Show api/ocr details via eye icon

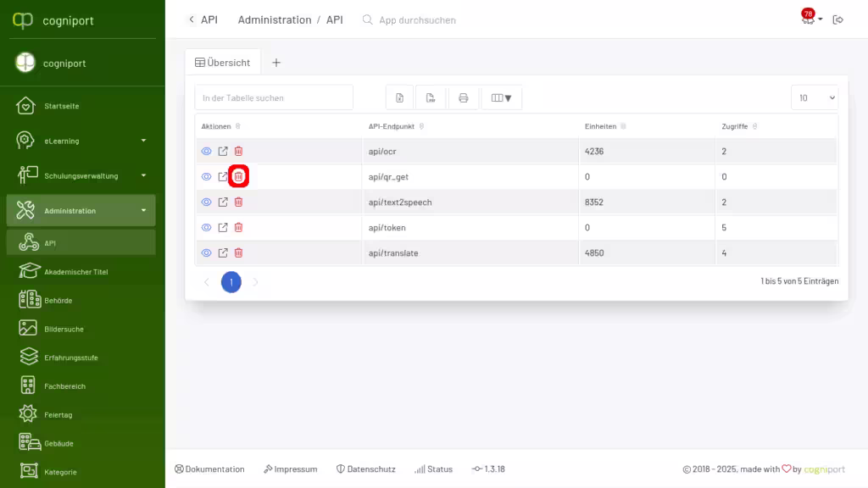[206, 151]
